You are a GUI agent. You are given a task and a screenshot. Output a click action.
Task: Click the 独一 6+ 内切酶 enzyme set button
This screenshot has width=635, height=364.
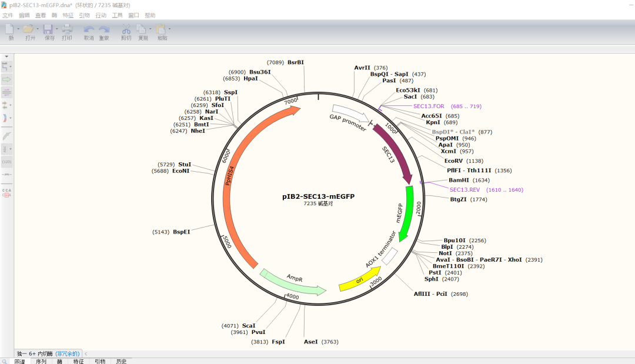48,353
